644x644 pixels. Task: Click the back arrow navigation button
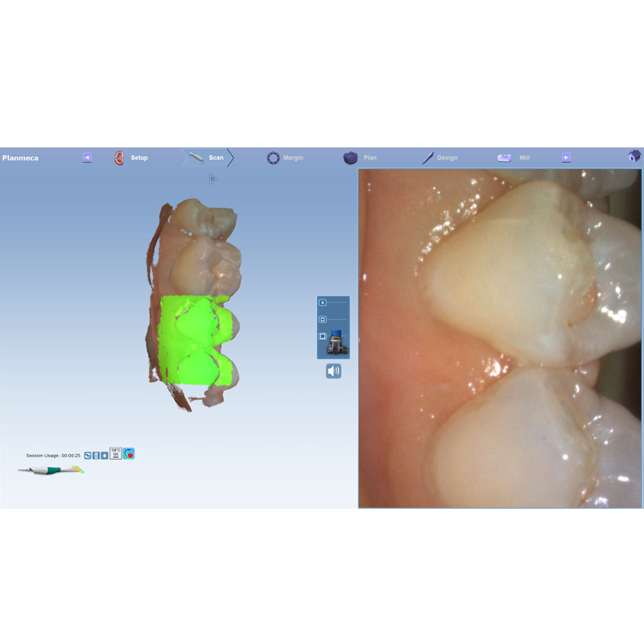(x=87, y=158)
